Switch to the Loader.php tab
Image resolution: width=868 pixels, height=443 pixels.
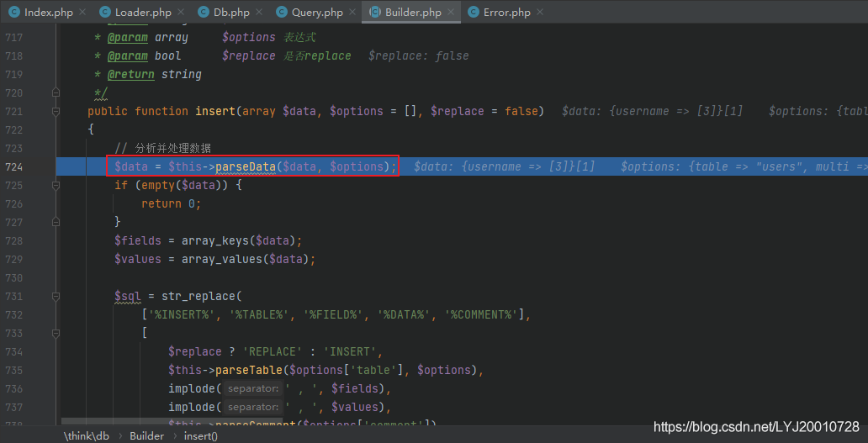[143, 12]
